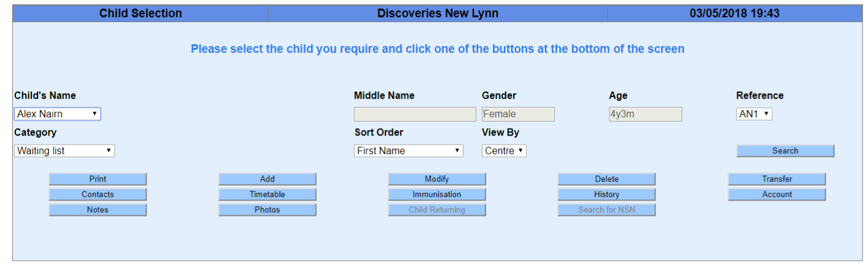
Task: Open the Child's Name dropdown
Action: pyautogui.click(x=57, y=114)
